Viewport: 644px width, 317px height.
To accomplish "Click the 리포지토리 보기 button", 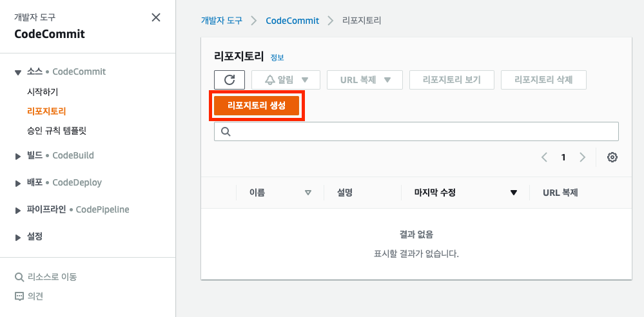I will 452,80.
